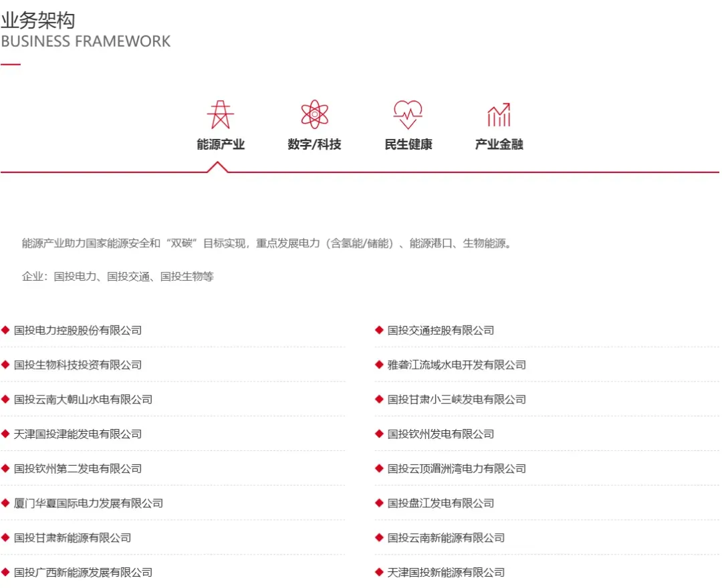Open 国投交通控股有限公司 link
722x588 pixels.
441,330
